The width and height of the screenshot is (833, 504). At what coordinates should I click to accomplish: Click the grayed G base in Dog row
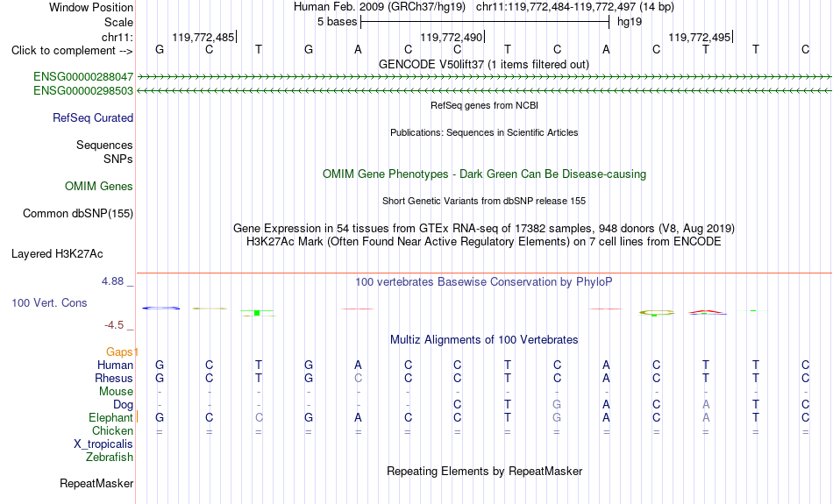[x=557, y=405]
